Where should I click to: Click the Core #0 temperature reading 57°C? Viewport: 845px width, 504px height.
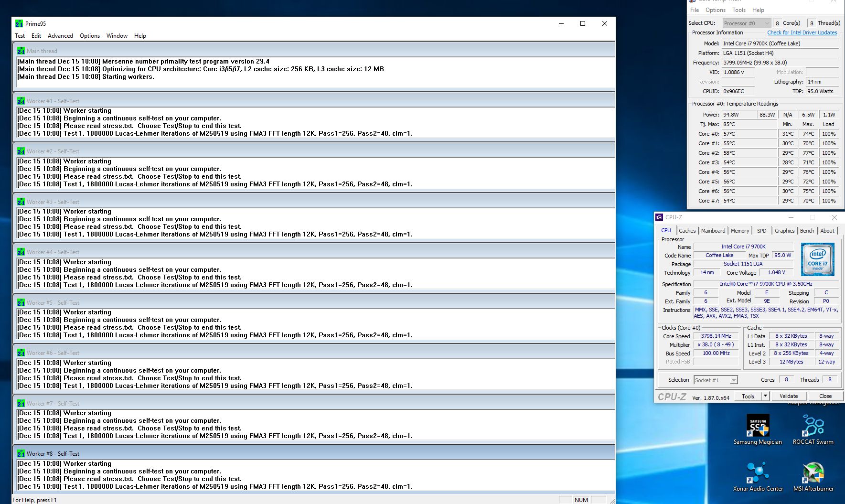pos(749,134)
